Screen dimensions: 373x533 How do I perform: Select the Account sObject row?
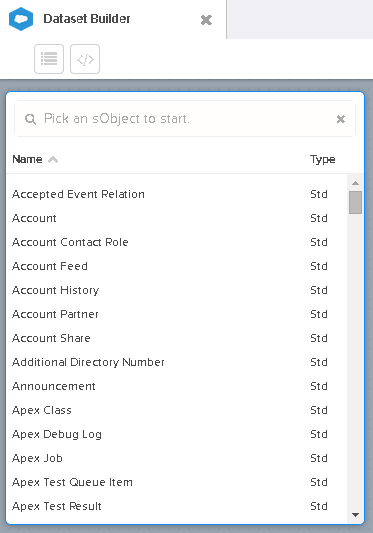pyautogui.click(x=176, y=218)
